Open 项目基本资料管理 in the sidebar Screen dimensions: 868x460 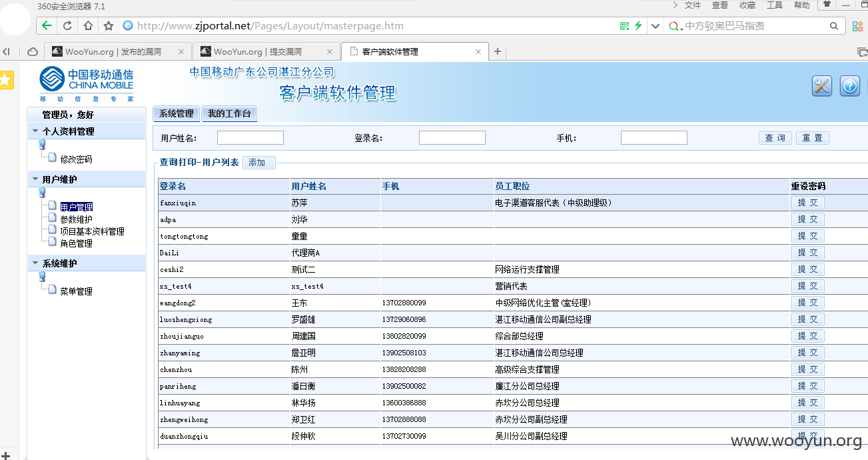click(92, 231)
